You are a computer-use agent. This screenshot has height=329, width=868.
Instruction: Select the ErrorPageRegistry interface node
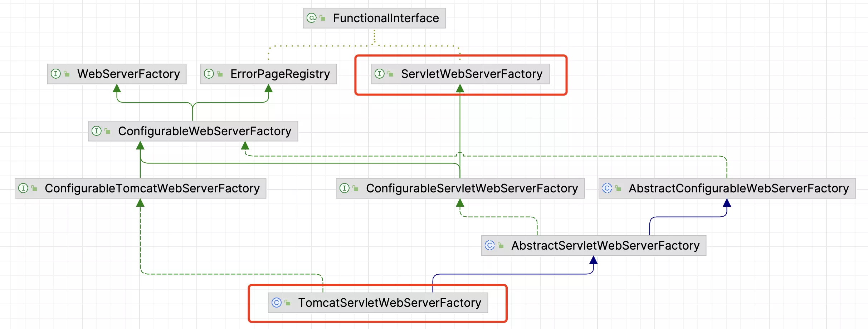[x=268, y=74]
